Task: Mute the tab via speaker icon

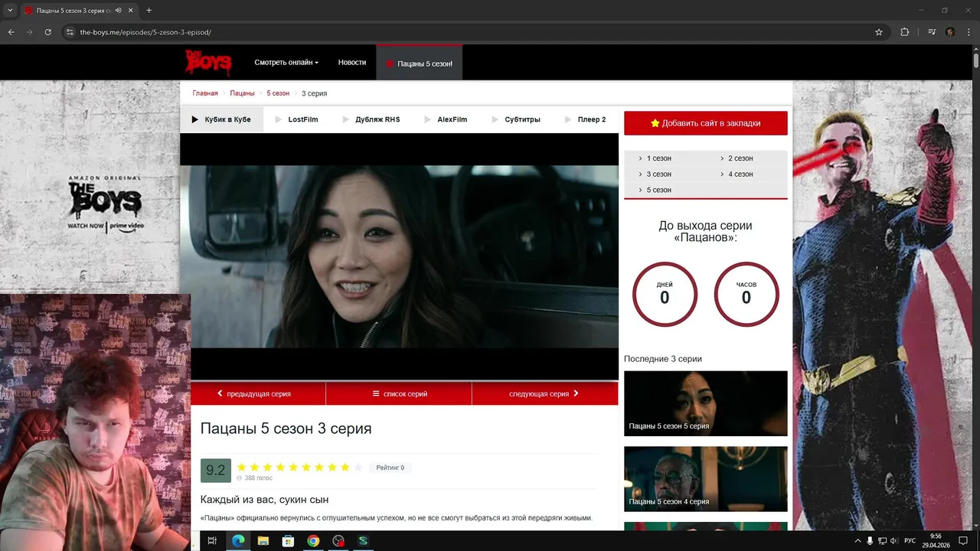Action: point(119,11)
